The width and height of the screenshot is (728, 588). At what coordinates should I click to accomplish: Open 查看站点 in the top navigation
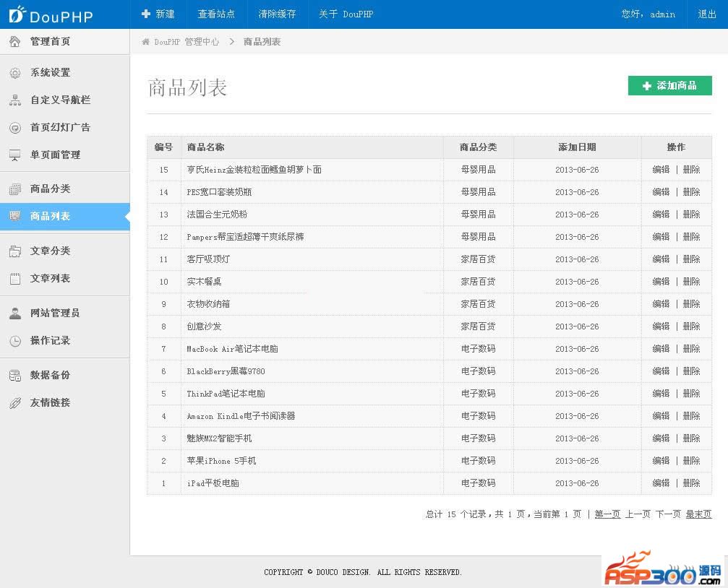click(x=216, y=14)
